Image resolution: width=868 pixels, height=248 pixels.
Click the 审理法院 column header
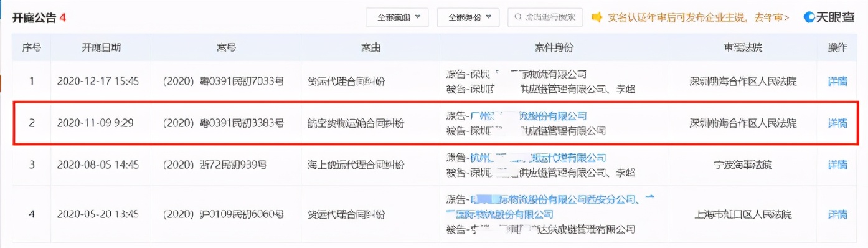(742, 48)
